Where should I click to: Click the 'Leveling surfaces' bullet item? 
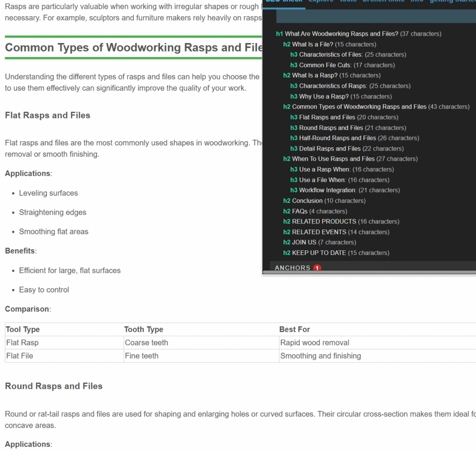point(48,193)
